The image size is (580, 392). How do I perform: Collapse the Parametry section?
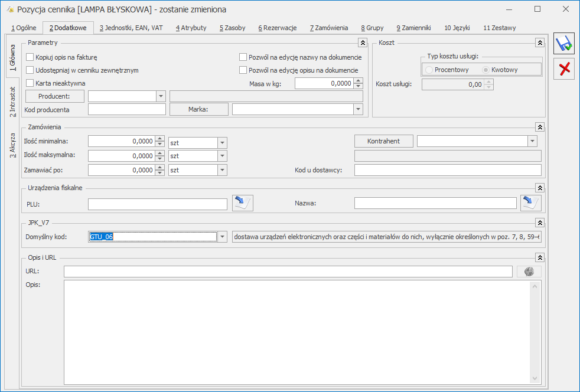363,43
